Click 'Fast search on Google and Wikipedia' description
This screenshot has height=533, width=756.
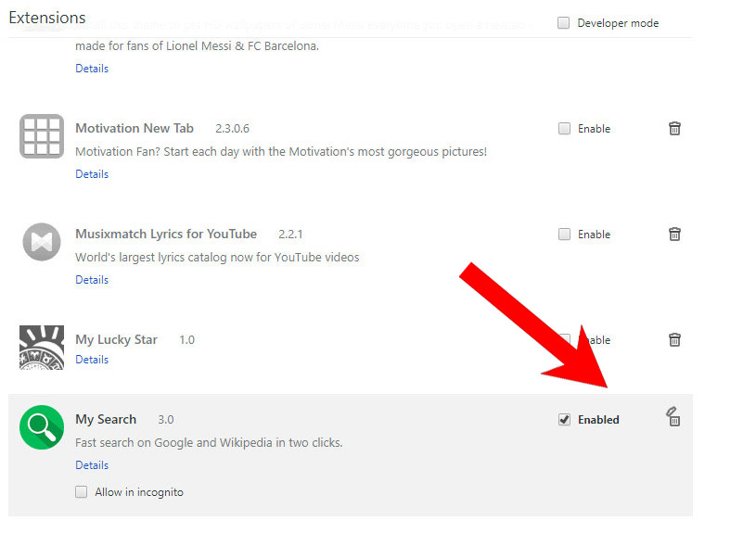(209, 442)
